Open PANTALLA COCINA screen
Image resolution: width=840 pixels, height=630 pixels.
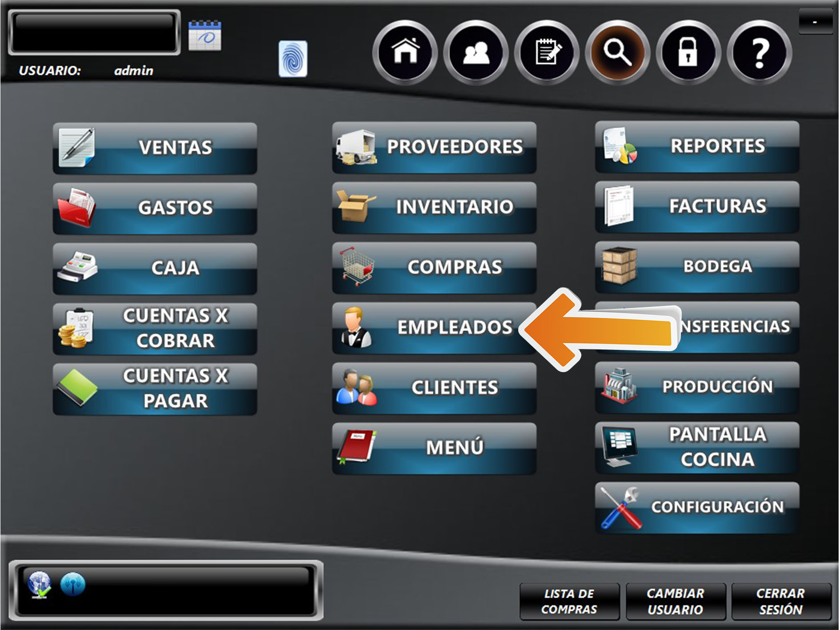tap(697, 447)
